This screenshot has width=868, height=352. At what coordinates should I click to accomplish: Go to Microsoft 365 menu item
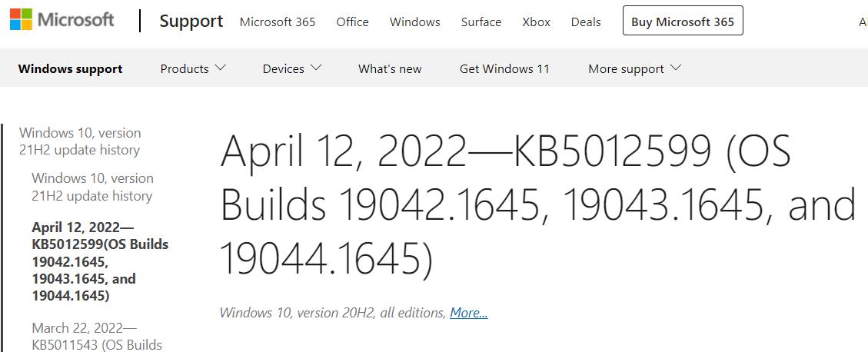(278, 22)
